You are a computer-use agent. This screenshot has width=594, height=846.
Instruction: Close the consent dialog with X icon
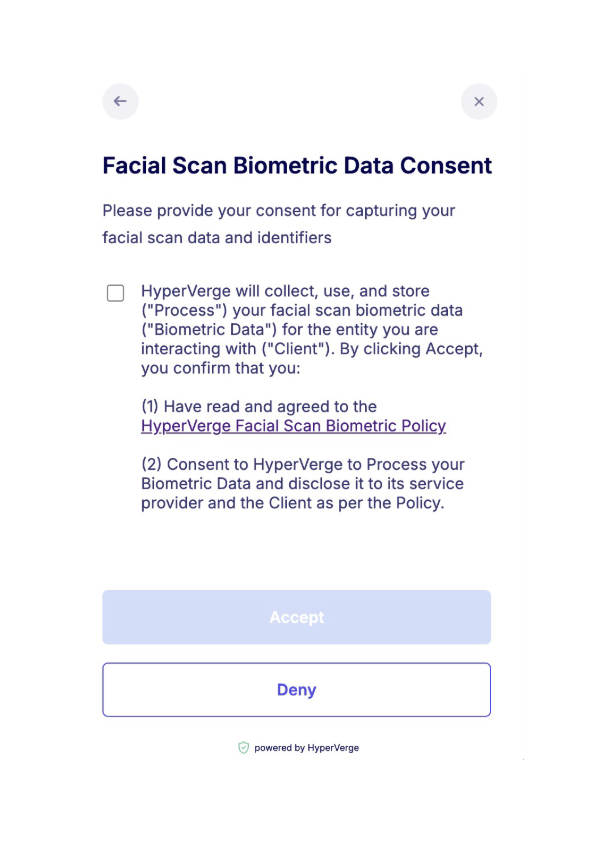[479, 101]
